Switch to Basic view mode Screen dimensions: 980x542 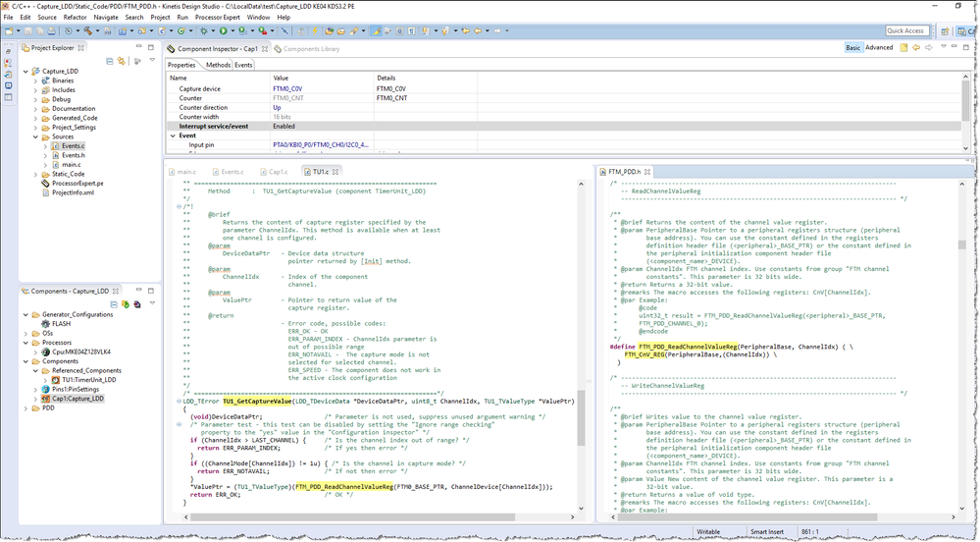click(x=853, y=47)
